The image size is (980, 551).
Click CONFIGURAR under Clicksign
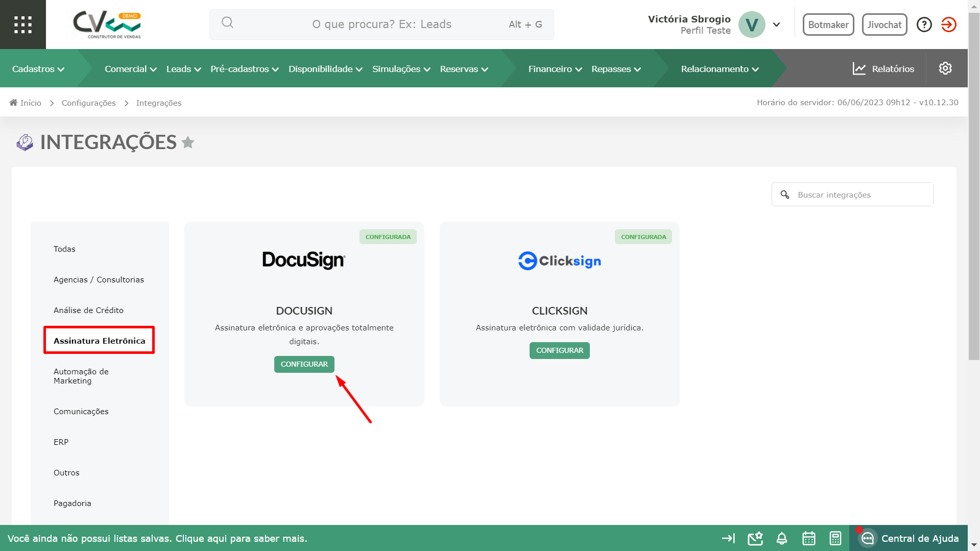559,350
